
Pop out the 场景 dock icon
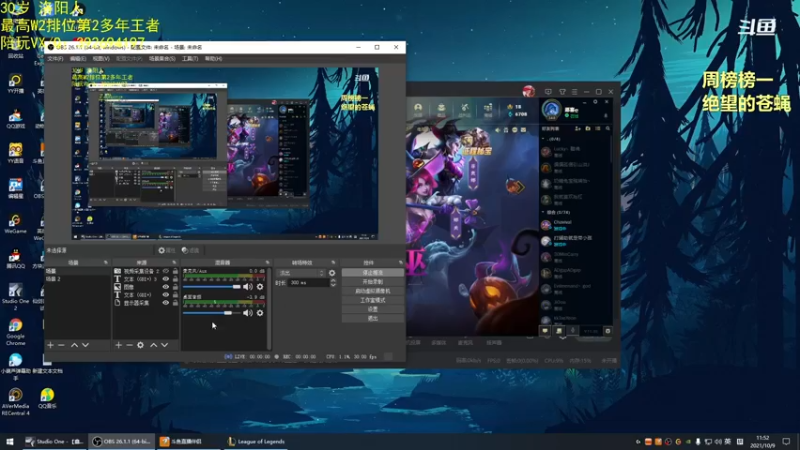coord(106,263)
